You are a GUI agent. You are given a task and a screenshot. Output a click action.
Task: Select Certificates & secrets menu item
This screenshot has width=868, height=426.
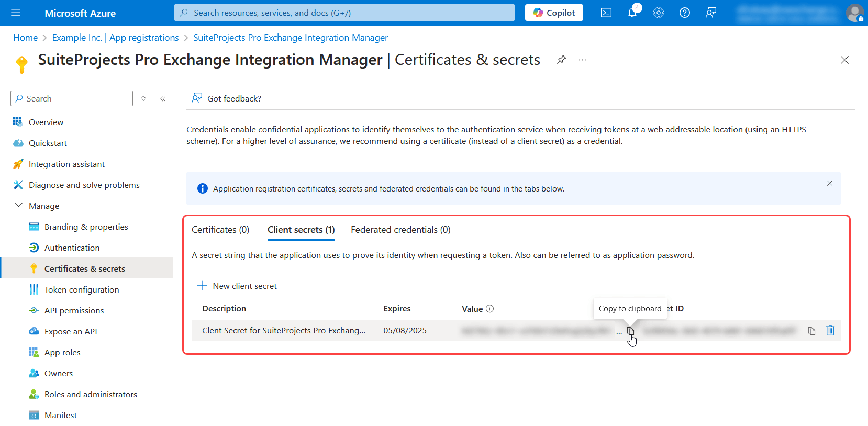[87, 268]
